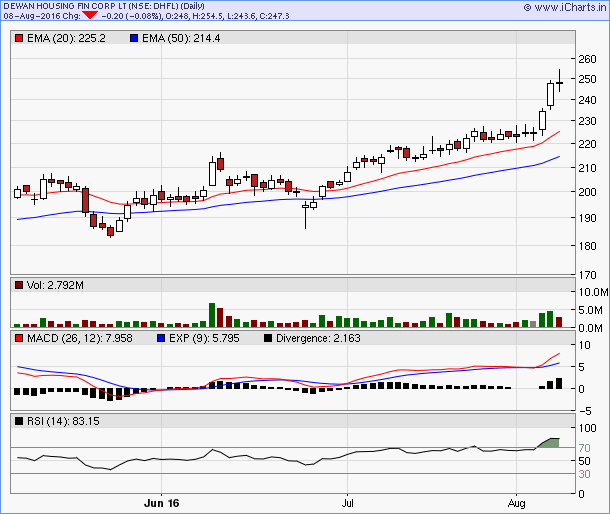
Task: Select the EMA (50): 214.4 label
Action: pyautogui.click(x=181, y=38)
